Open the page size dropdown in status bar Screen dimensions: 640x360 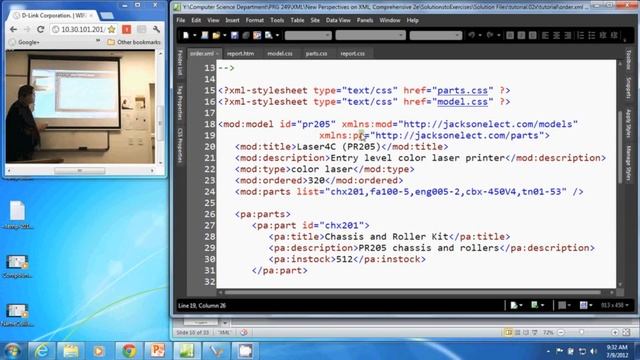pyautogui.click(x=614, y=305)
